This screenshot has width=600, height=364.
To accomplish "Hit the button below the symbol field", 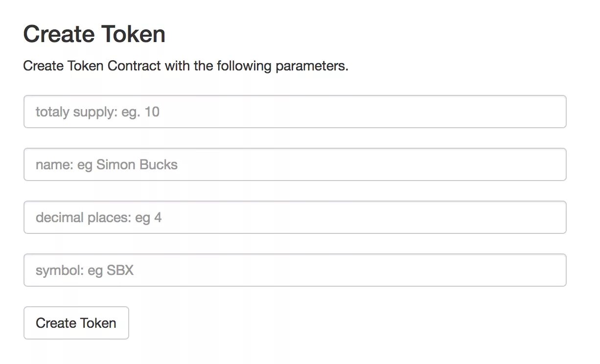I will [76, 323].
